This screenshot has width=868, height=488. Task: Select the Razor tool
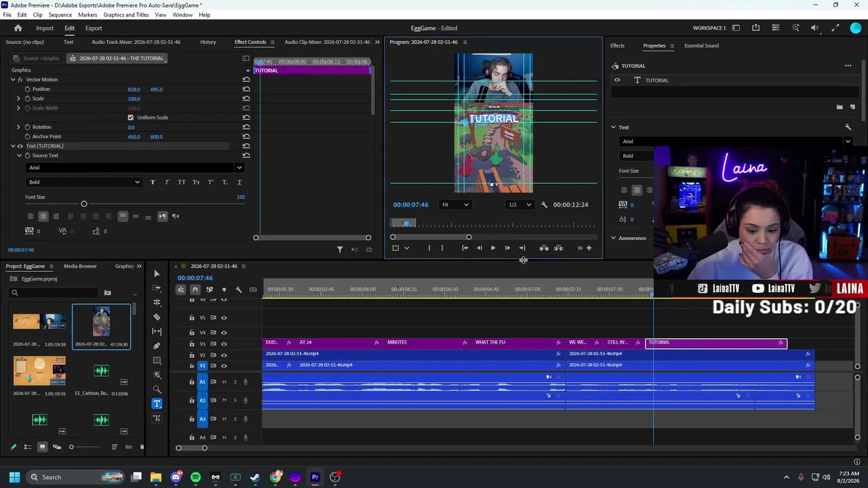[157, 317]
